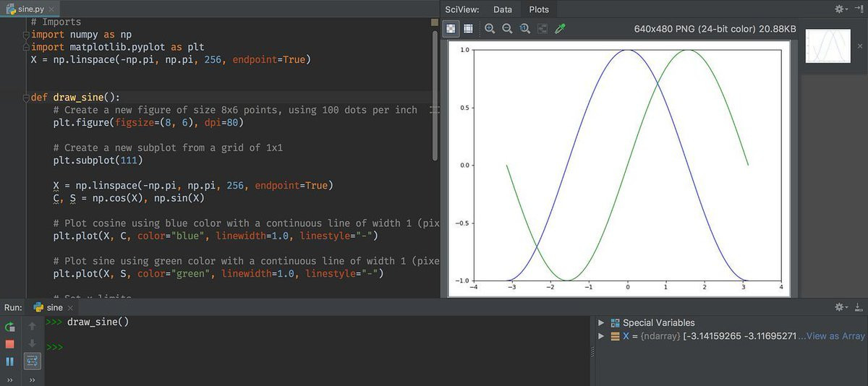The image size is (868, 386).
Task: Click the sine cosine plot image
Action: (x=621, y=169)
